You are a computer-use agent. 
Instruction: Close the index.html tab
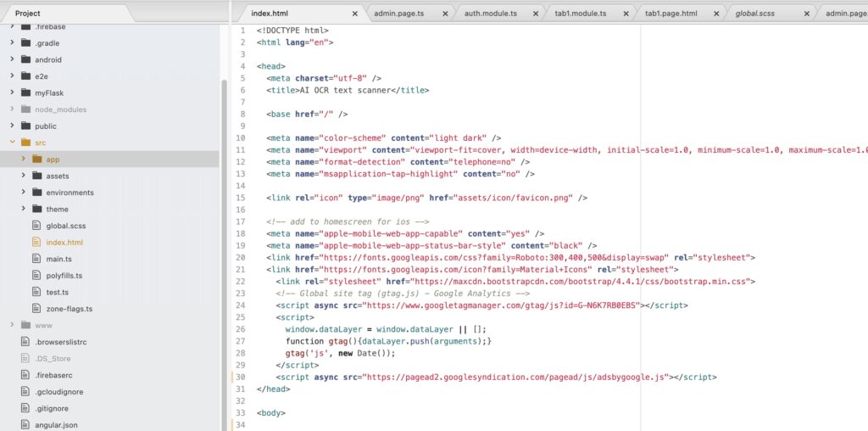[x=355, y=14]
